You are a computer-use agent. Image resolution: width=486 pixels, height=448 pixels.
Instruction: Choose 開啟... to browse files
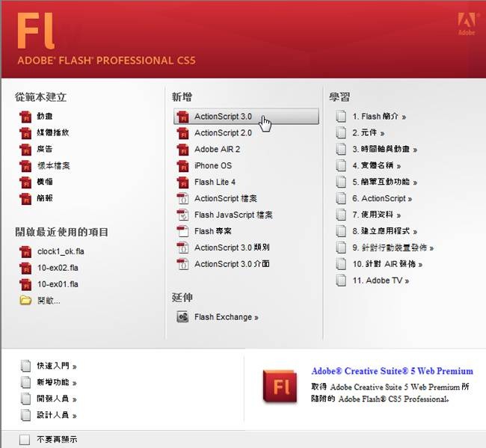49,301
